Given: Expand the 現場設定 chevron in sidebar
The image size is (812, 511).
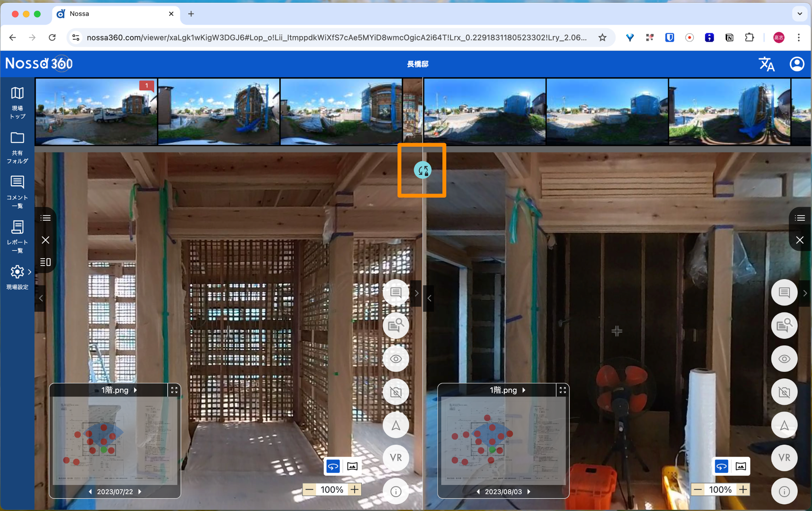Looking at the screenshot, I should 30,272.
